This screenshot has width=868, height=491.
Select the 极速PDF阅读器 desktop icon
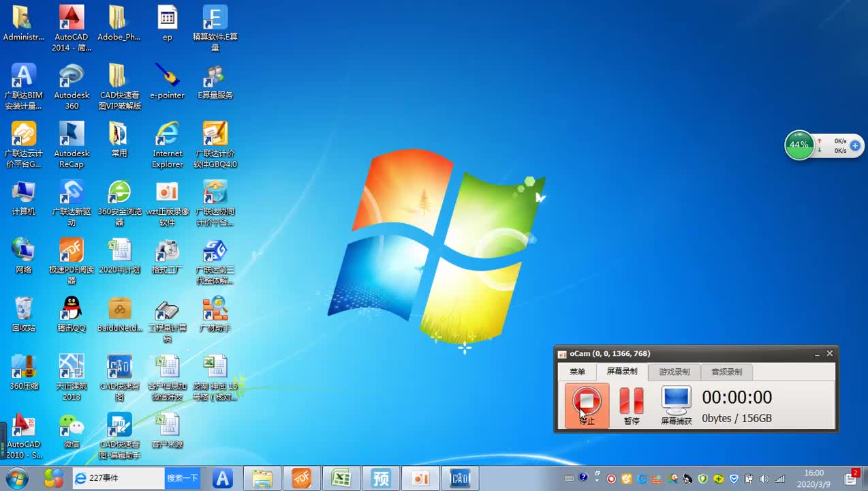72,261
